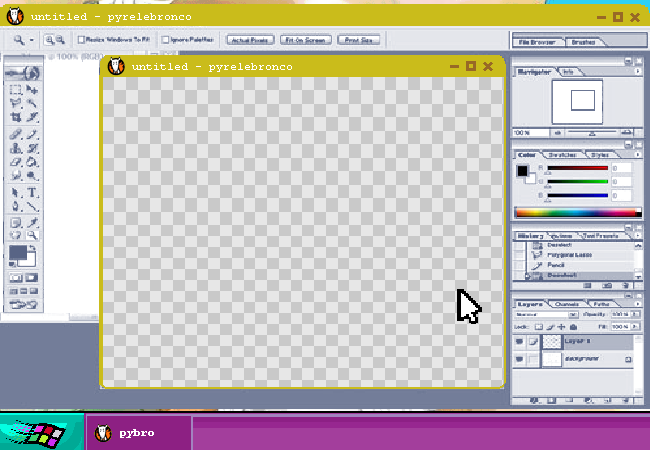Open the Swatches tab

565,155
